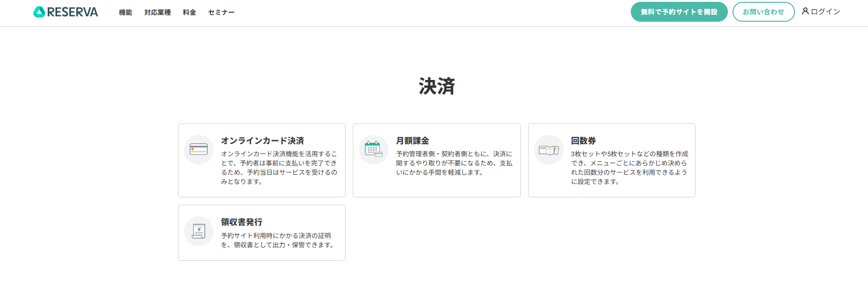Screen dimensions: 868x306
Task: Click the credit card icon
Action: coord(199,149)
